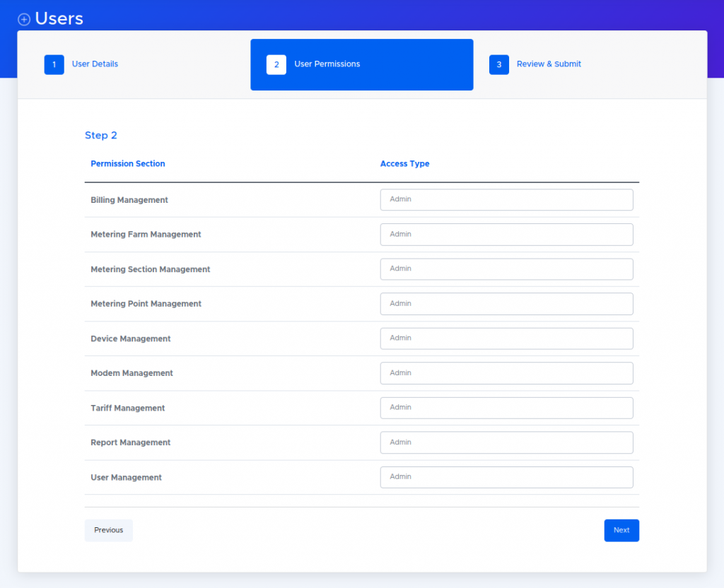Viewport: 724px width, 588px height.
Task: Open the Review & Submit tab
Action: 549,64
